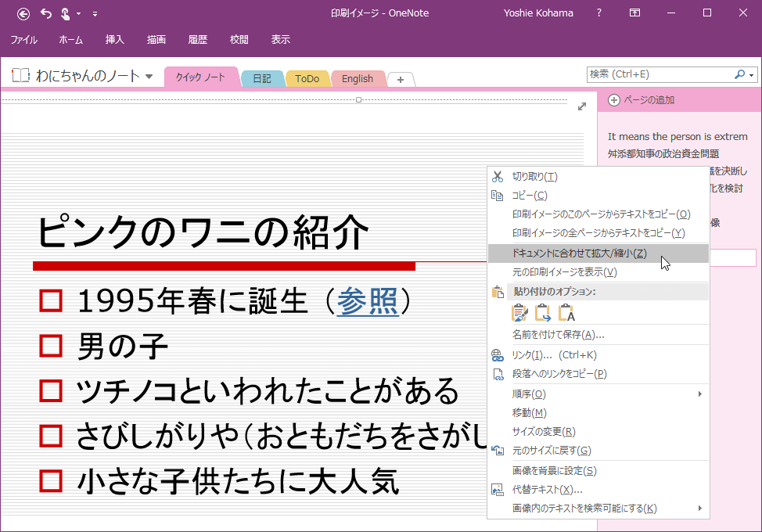Open the ファイル menu

click(23, 40)
